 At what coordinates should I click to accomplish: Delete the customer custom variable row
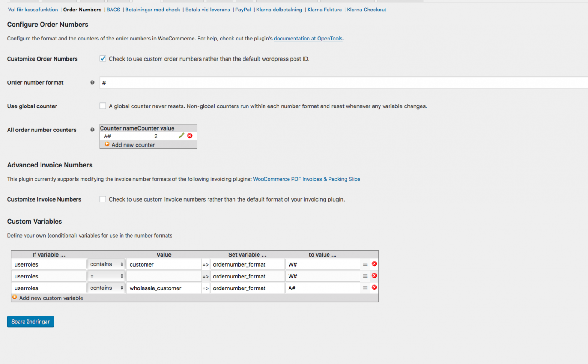(x=375, y=264)
